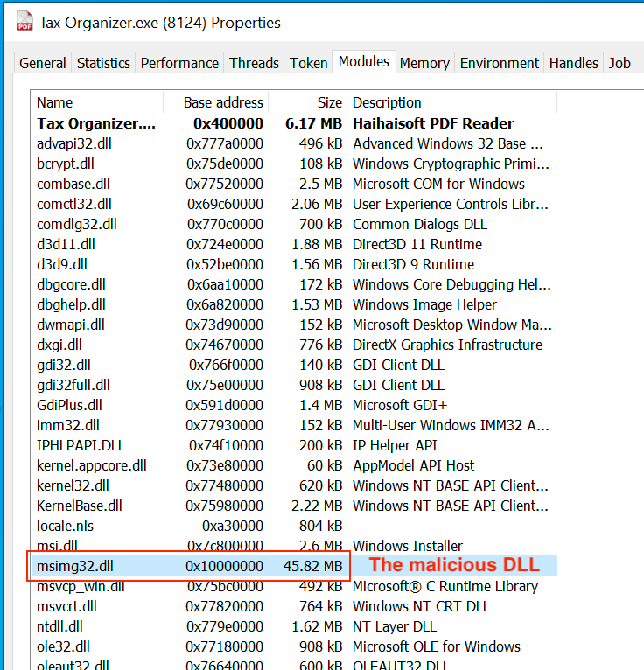Select KernelBase.dll module
The height and width of the screenshot is (670, 644).
click(x=294, y=505)
